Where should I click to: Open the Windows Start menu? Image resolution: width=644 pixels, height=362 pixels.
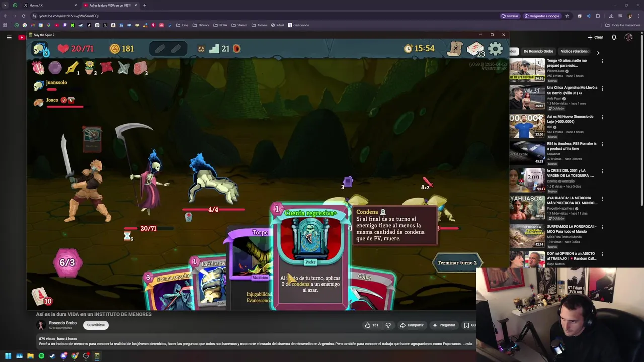click(8, 356)
